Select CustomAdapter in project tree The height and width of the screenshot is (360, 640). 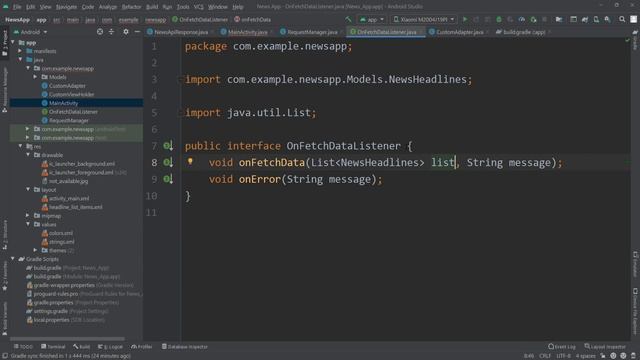coord(67,86)
